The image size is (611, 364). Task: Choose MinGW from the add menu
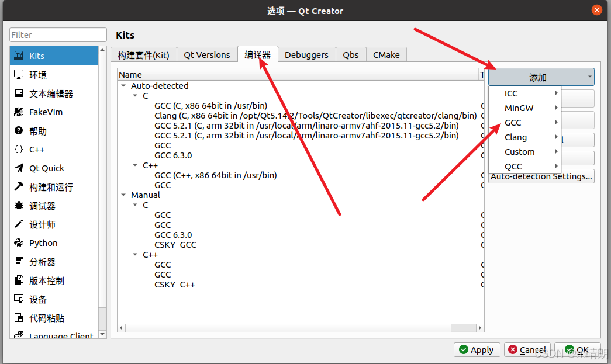[524, 108]
